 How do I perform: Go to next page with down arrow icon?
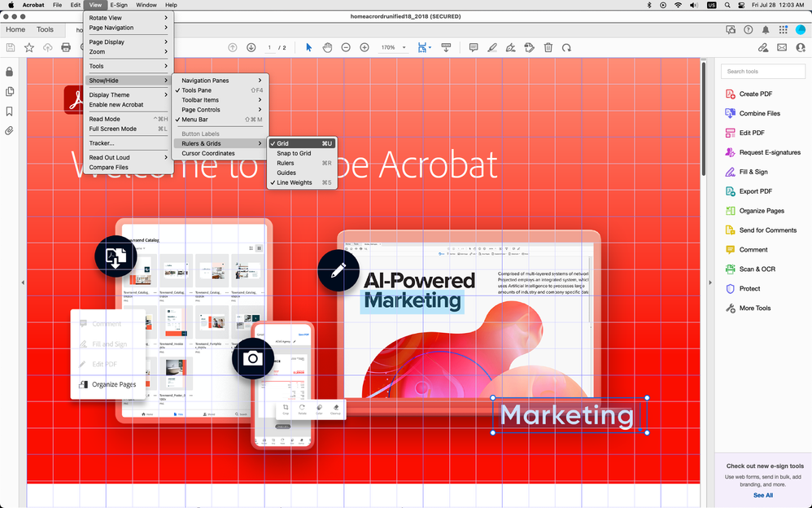[251, 48]
